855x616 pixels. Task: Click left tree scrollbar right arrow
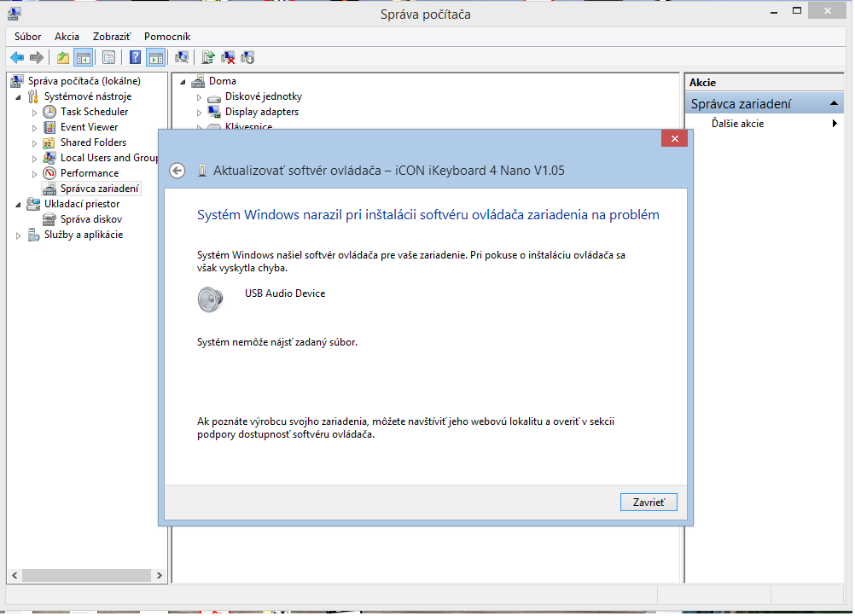point(160,575)
